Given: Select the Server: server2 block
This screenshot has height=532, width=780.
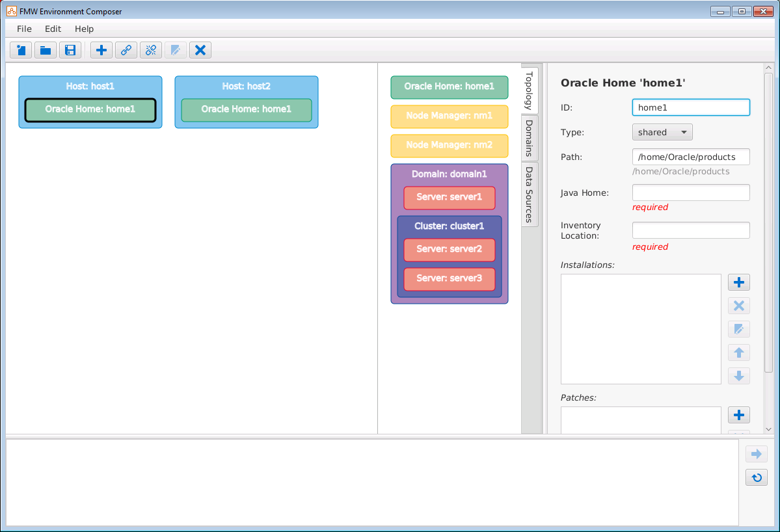Looking at the screenshot, I should 449,250.
